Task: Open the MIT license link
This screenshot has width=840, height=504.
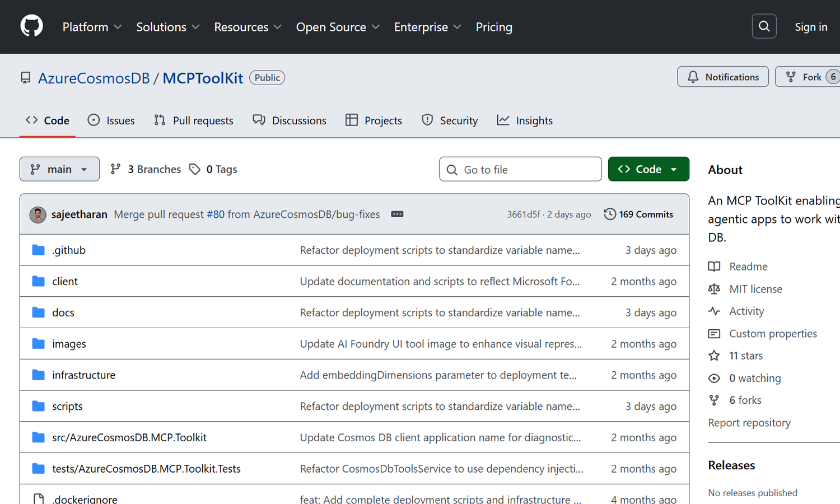Action: click(755, 289)
